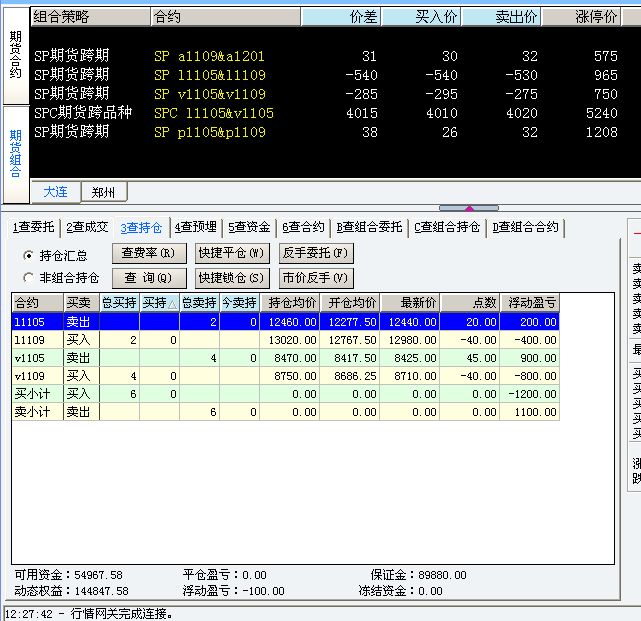The image size is (641, 621).
Task: Click the 12440.00 latest price cell
Action: (x=410, y=322)
